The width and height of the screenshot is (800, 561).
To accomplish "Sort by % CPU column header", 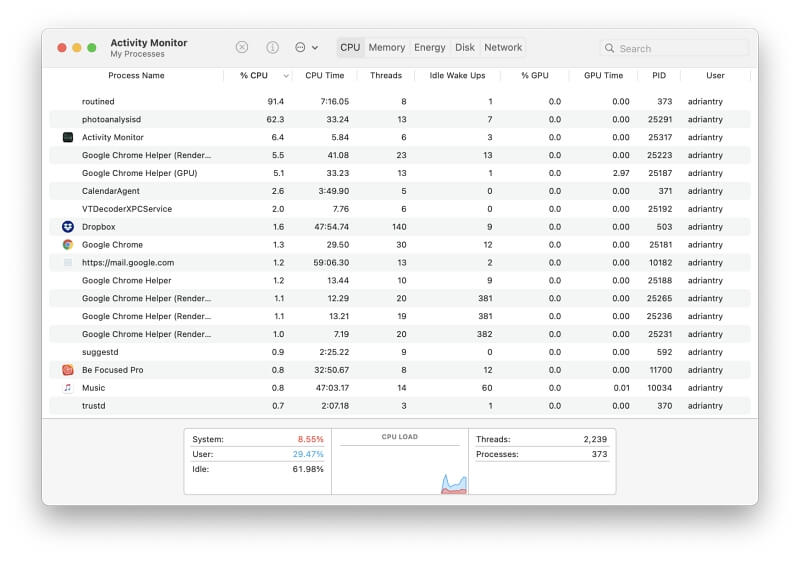I will [x=254, y=75].
